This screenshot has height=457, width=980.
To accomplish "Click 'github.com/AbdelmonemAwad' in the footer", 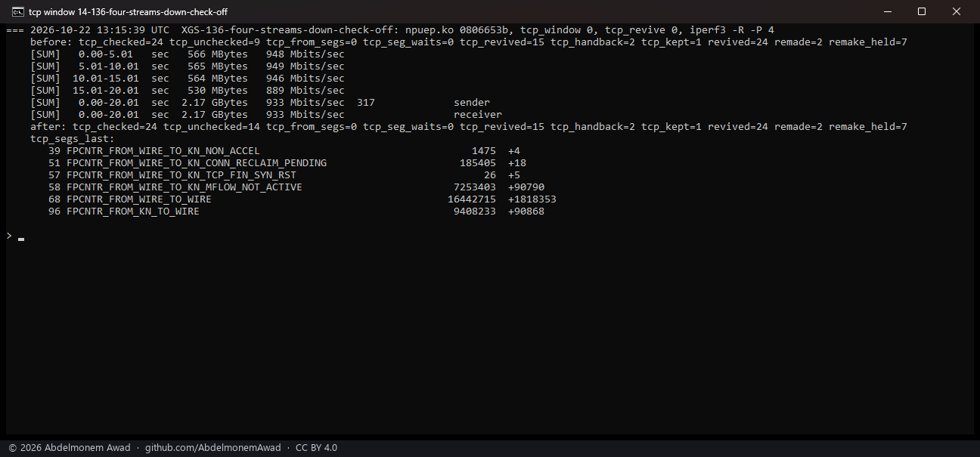I will (x=213, y=448).
